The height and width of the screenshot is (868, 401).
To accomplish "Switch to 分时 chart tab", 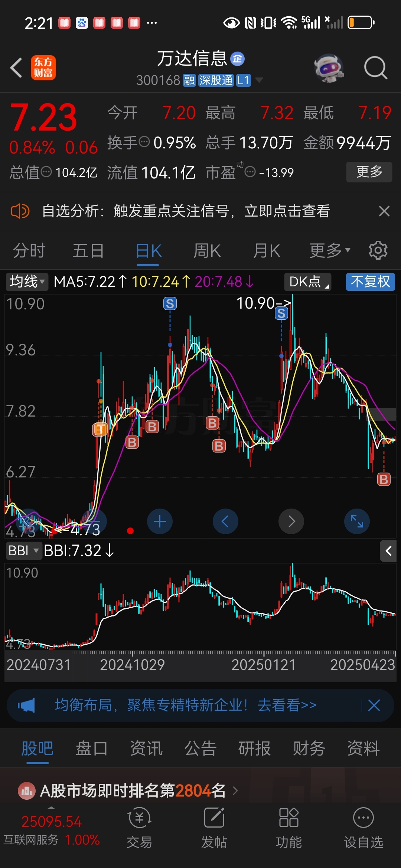I will (29, 251).
